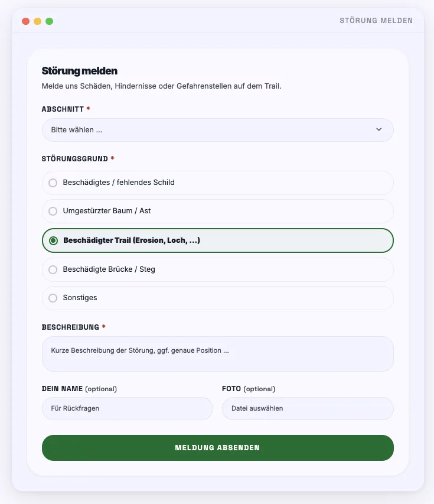The height and width of the screenshot is (504, 434).
Task: Click the chevron arrow in Abschnitt field
Action: click(378, 129)
